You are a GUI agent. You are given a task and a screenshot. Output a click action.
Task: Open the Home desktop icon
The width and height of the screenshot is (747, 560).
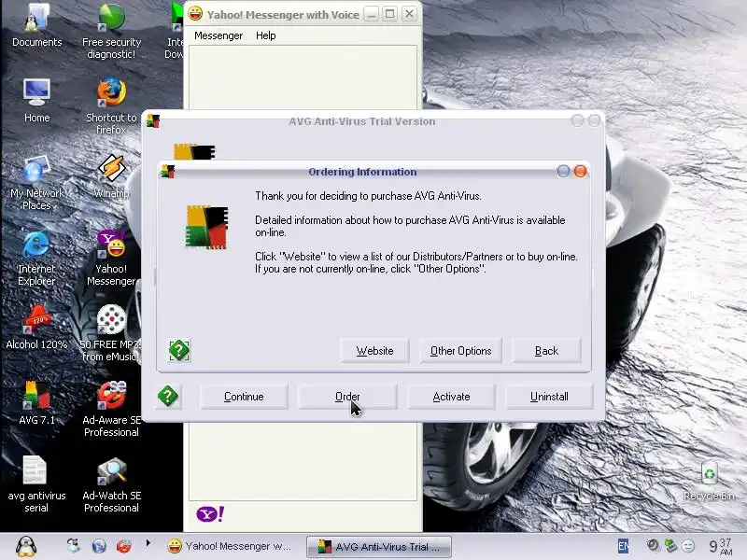tap(36, 100)
